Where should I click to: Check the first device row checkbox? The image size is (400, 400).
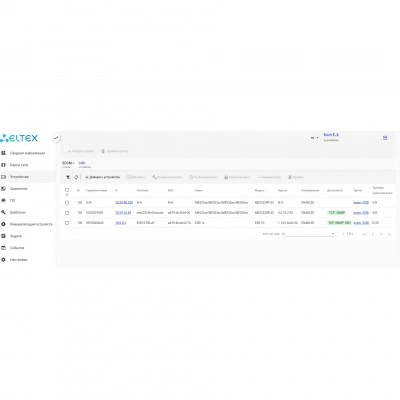pos(67,203)
